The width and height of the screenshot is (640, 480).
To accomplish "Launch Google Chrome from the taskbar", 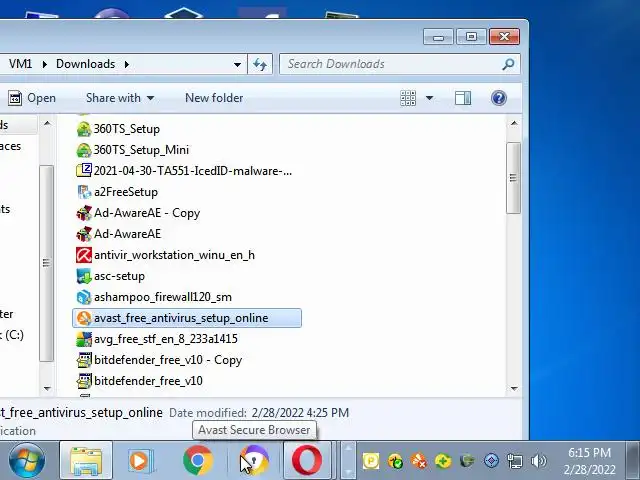I will tap(198, 460).
